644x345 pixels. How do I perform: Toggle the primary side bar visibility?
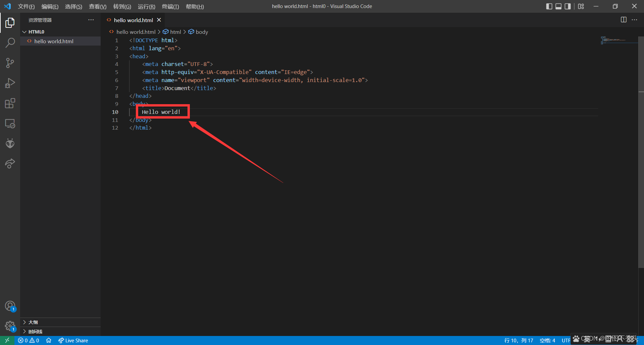click(549, 6)
